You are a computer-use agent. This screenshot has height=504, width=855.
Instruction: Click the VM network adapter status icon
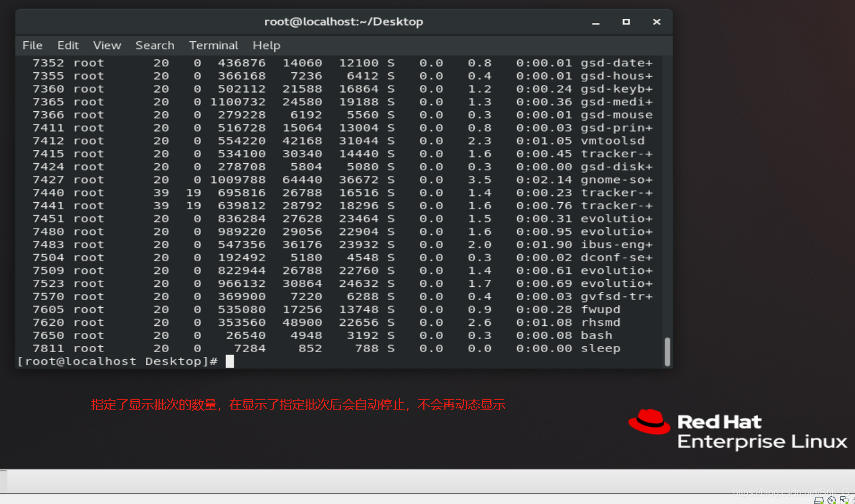(844, 500)
